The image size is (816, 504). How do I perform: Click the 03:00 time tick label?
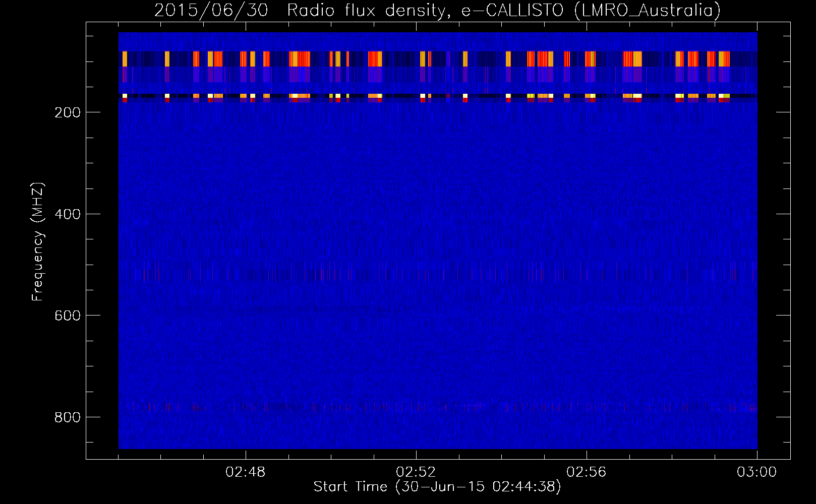pos(757,472)
